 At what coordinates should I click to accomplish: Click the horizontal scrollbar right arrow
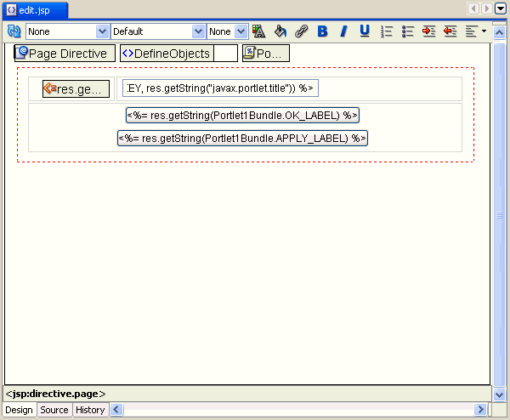pyautogui.click(x=480, y=410)
